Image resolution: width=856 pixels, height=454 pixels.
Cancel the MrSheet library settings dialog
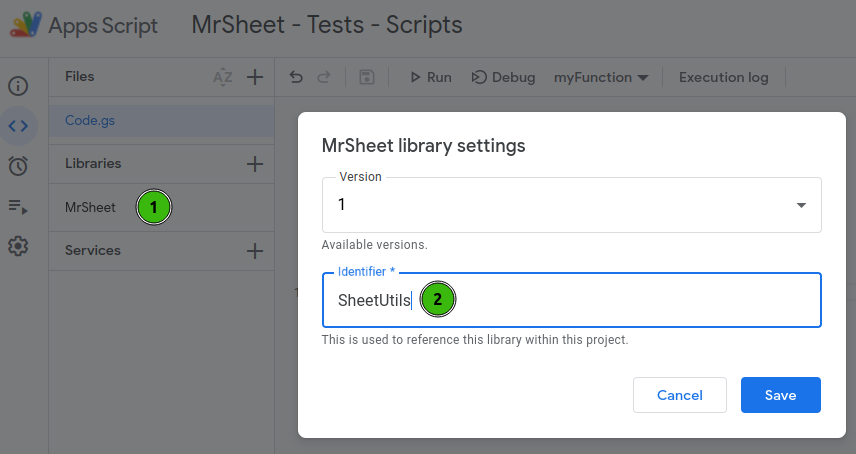pyautogui.click(x=680, y=395)
